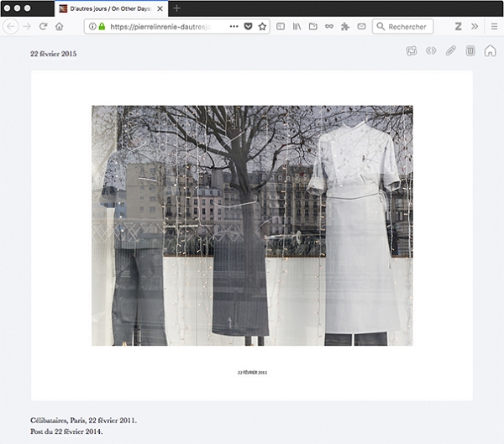Open the Pocket save icon in the address bar

tap(248, 27)
